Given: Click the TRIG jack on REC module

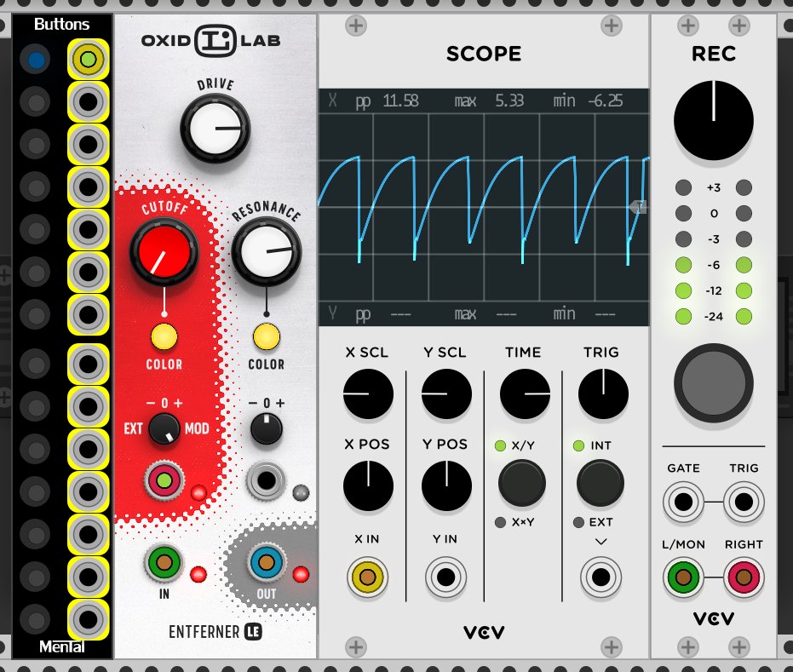Looking at the screenshot, I should [744, 503].
